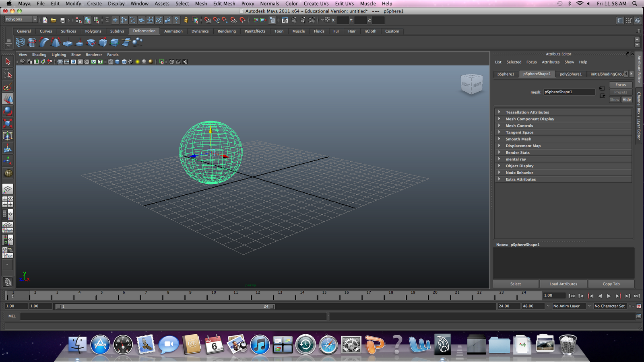Image resolution: width=644 pixels, height=362 pixels.
Task: Click inside the range slider bar
Action: tap(165, 306)
